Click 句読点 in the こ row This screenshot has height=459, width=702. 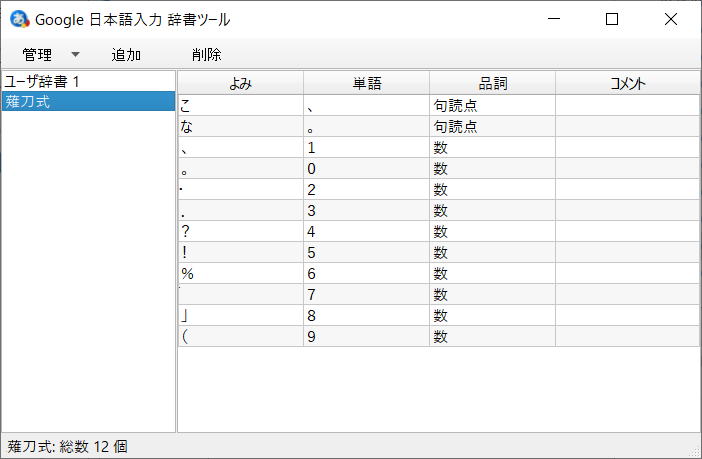coord(492,105)
